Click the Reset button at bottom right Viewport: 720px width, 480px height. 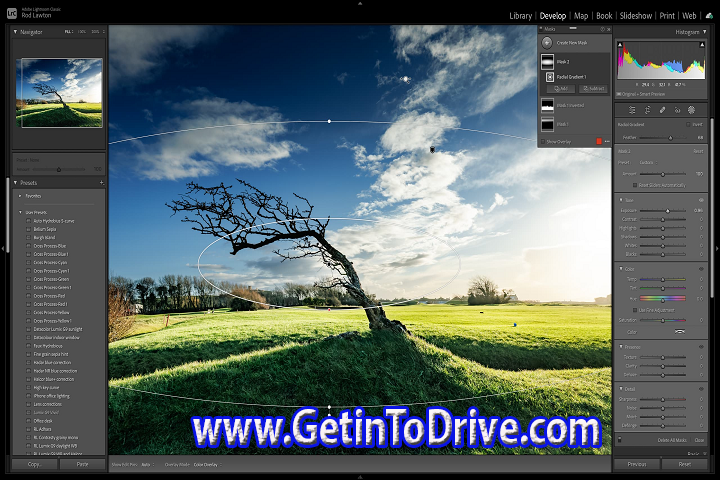[x=685, y=464]
